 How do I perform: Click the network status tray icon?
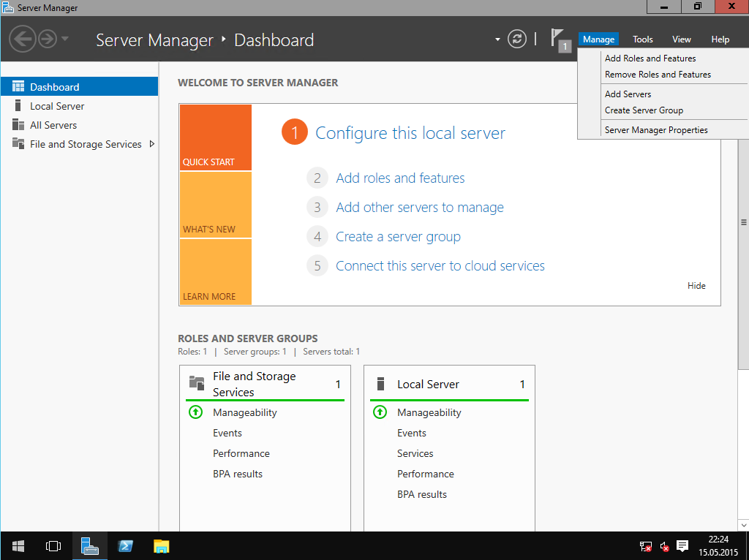point(645,546)
